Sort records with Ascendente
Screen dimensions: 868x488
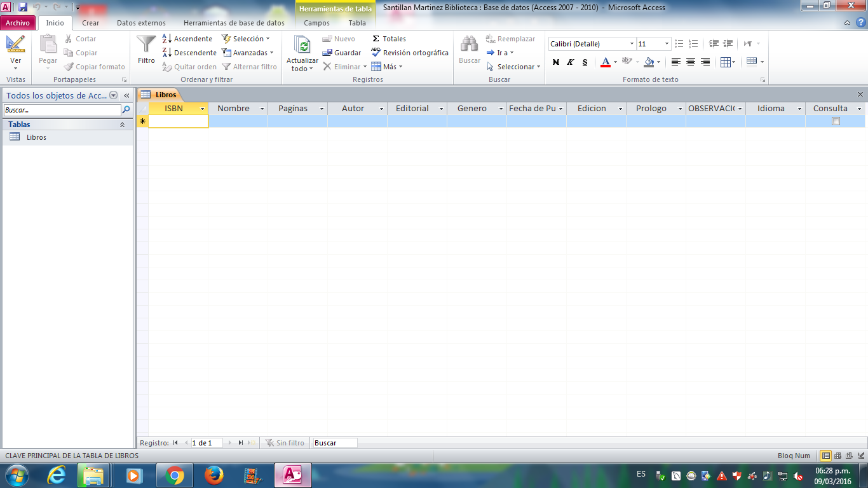[x=187, y=39]
